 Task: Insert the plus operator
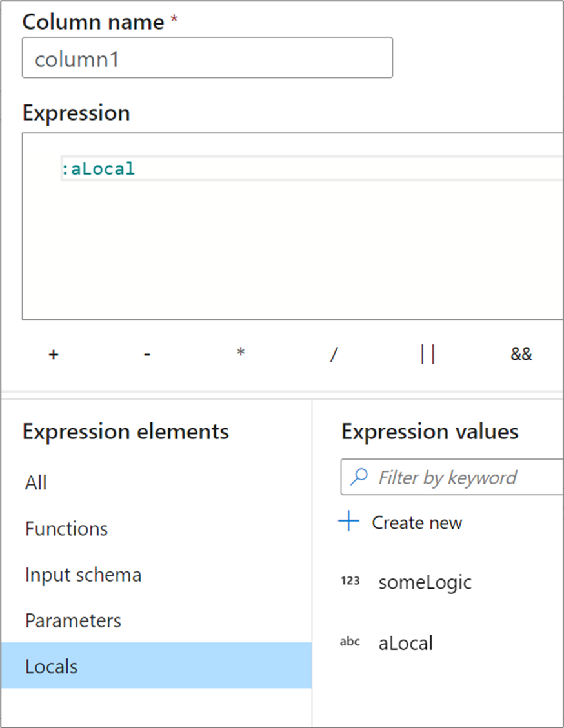(x=54, y=354)
